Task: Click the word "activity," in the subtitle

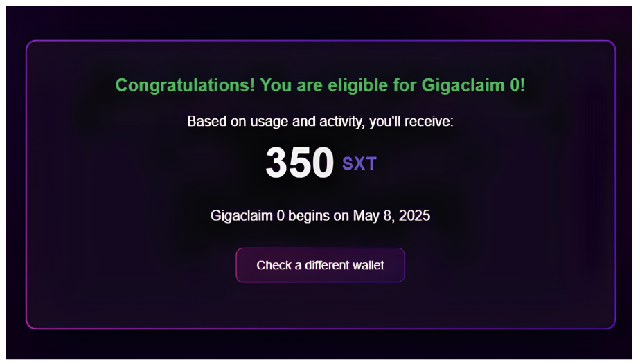Action: pos(342,122)
